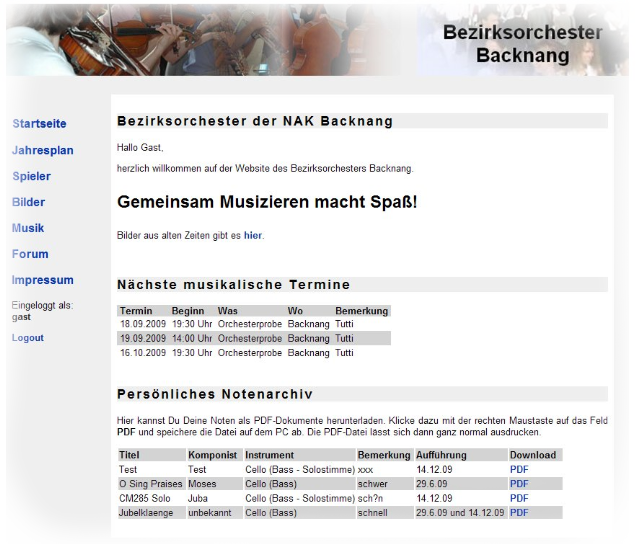Click the Bezirksorchester Backnang header title
Screen dimensions: 636x544
[x=522, y=44]
